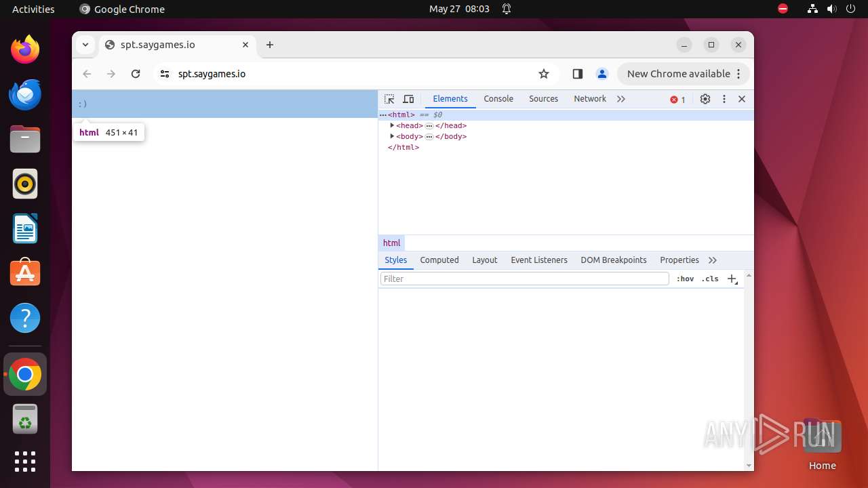
Task: Bookmark this page with the star icon
Action: point(544,74)
